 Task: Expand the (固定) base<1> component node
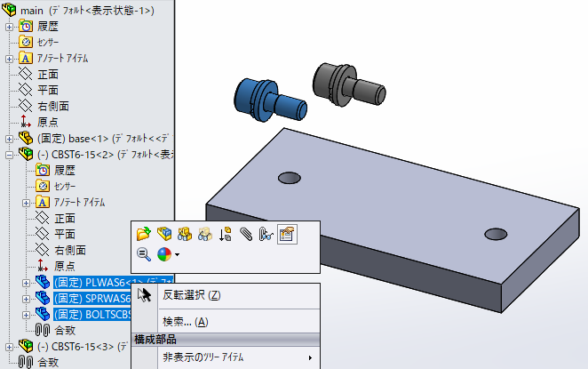tap(10, 138)
